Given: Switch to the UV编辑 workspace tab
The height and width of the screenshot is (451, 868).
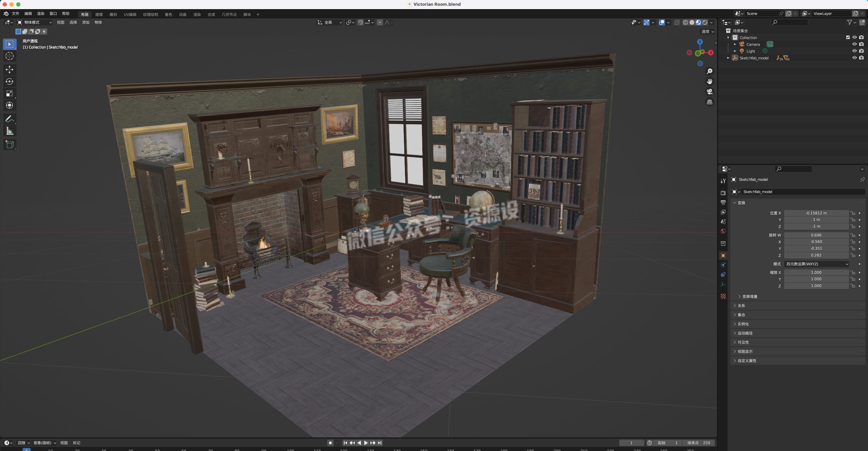Looking at the screenshot, I should 130,14.
